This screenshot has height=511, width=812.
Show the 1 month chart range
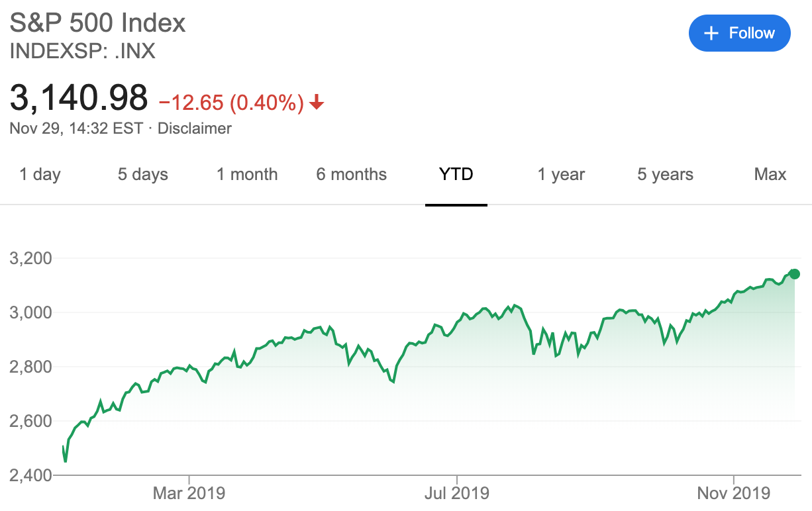click(x=247, y=175)
